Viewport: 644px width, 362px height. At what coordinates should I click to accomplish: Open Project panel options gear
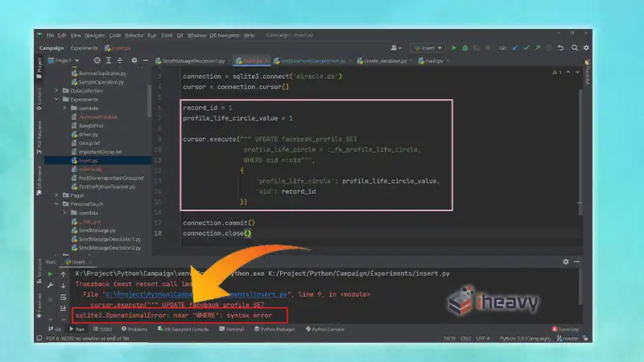pyautogui.click(x=134, y=60)
